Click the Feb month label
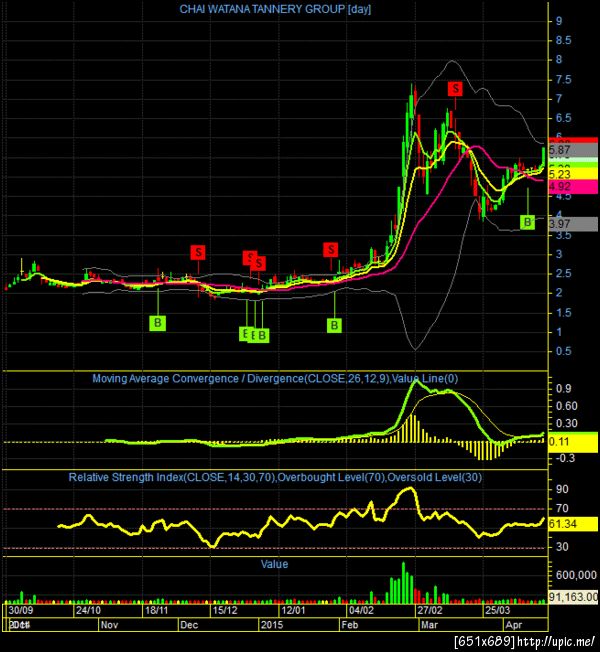Viewport: 600px width, 652px height. tap(349, 625)
